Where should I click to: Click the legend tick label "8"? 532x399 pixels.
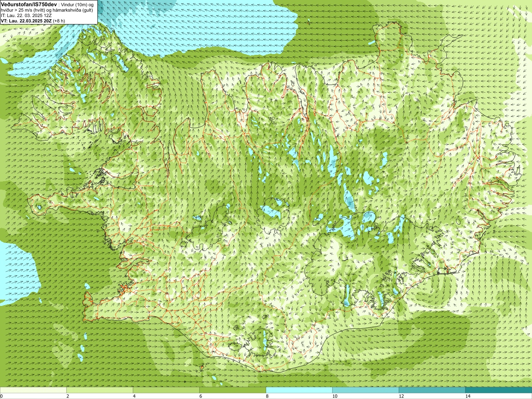[267, 396]
